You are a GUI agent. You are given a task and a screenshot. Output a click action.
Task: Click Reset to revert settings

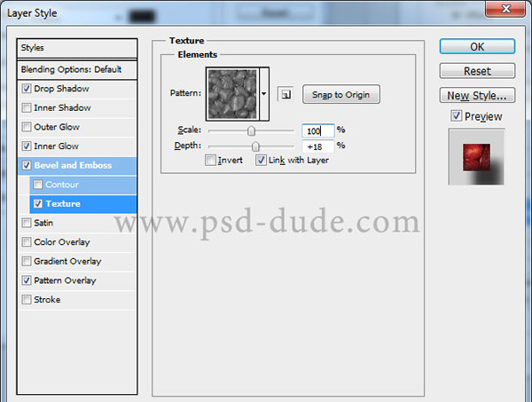pyautogui.click(x=477, y=71)
